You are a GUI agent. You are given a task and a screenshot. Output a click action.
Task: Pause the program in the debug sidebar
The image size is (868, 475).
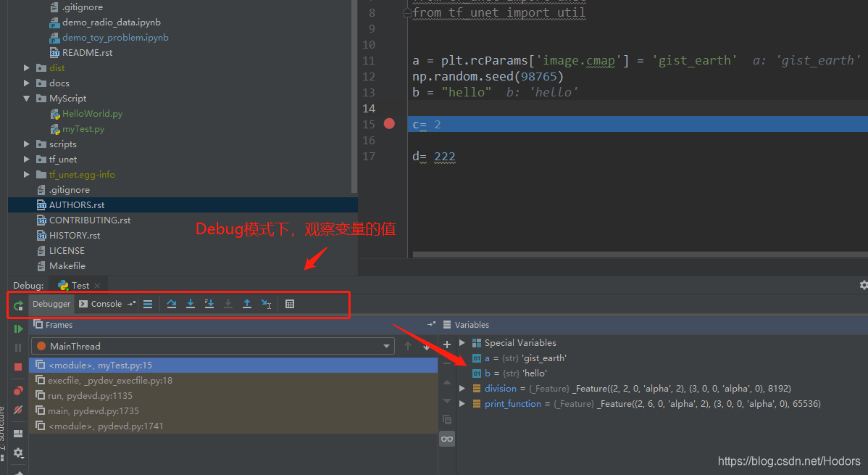coord(18,347)
